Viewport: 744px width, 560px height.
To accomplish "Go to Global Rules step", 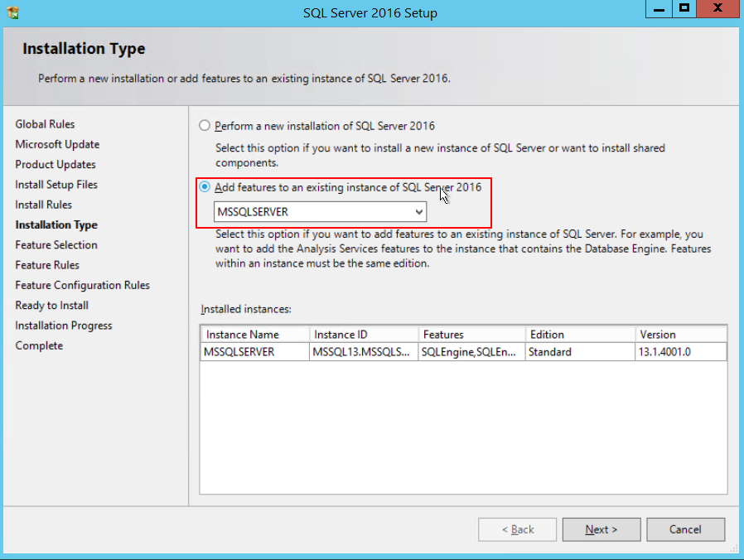I will [x=45, y=124].
